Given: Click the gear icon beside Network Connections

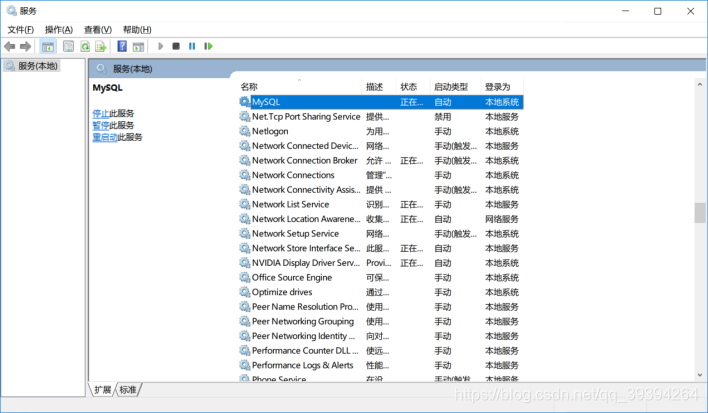Looking at the screenshot, I should tap(244, 175).
